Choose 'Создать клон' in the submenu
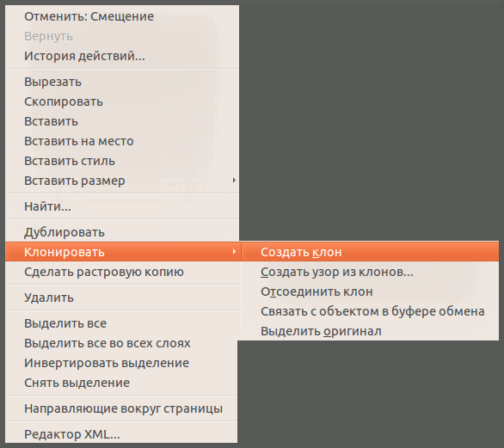Screen dimensions: 504x448 [x=370, y=252]
